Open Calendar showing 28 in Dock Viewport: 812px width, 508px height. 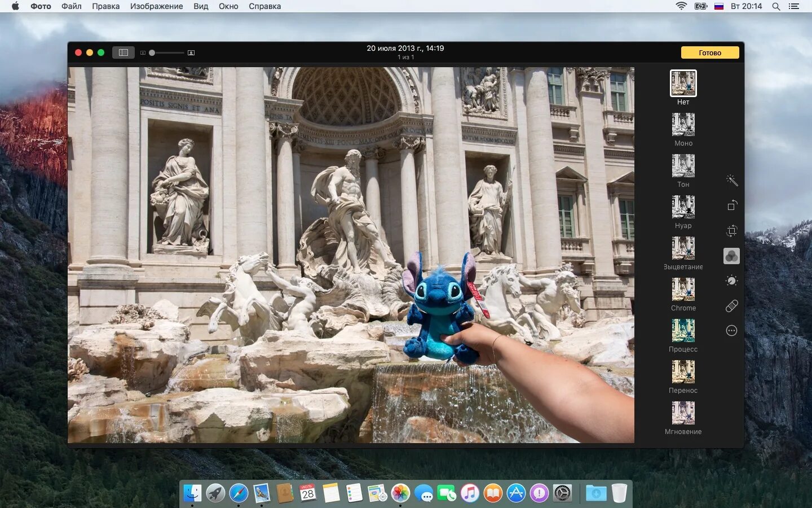308,493
